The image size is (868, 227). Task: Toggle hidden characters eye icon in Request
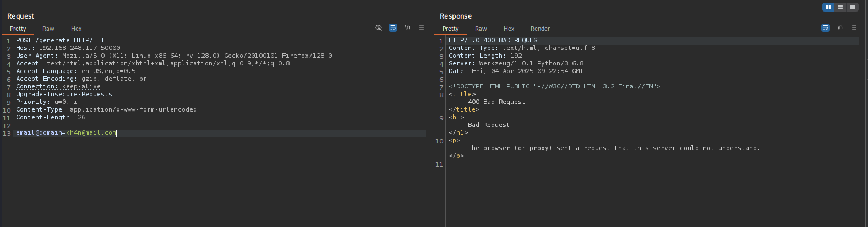tap(379, 27)
